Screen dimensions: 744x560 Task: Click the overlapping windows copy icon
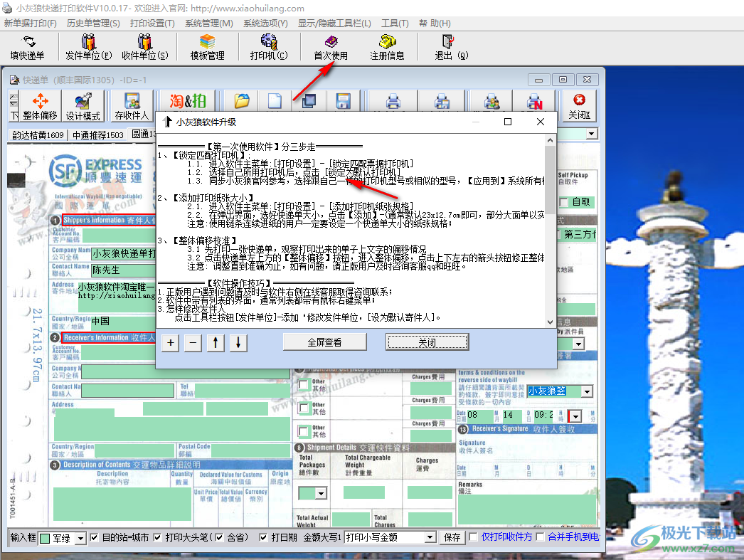click(x=309, y=101)
